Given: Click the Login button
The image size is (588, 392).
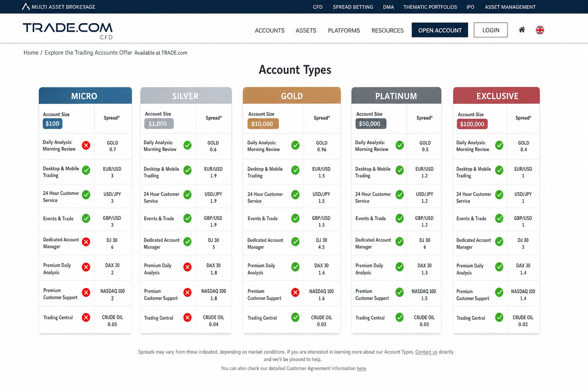Looking at the screenshot, I should coord(491,30).
